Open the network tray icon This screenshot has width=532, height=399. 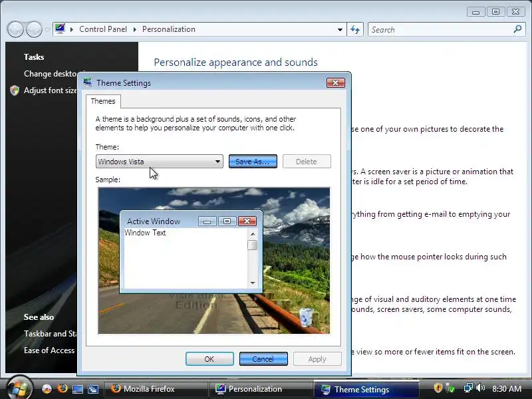(x=468, y=388)
